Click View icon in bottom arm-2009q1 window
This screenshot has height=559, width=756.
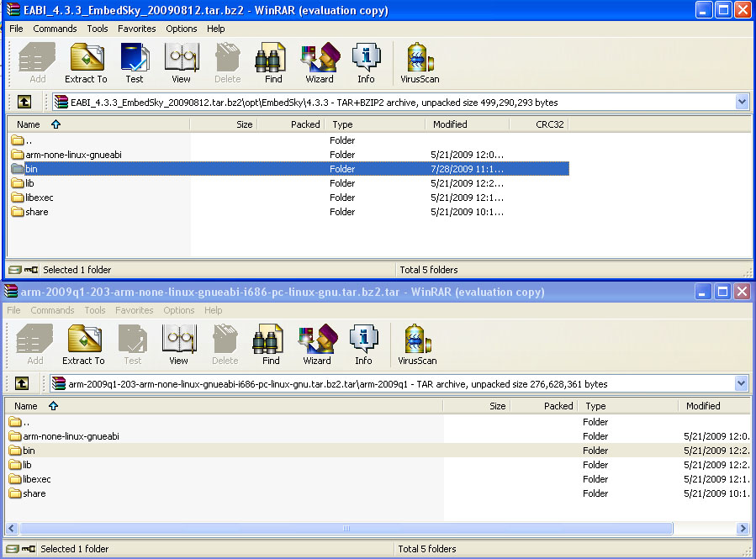pyautogui.click(x=178, y=345)
